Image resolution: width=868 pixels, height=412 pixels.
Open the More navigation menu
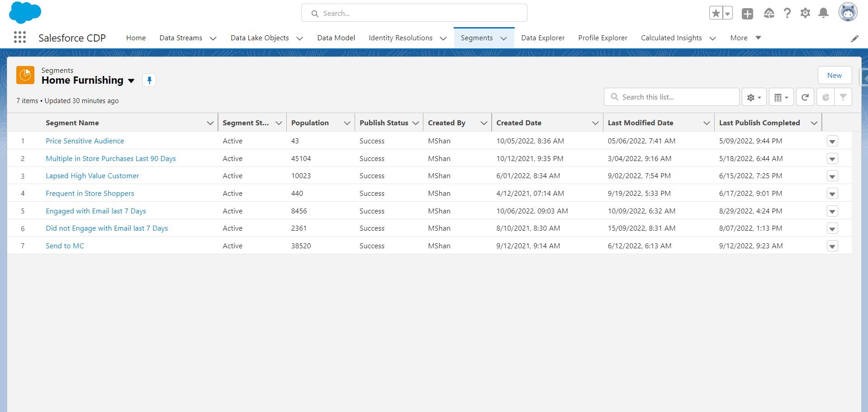tap(745, 38)
